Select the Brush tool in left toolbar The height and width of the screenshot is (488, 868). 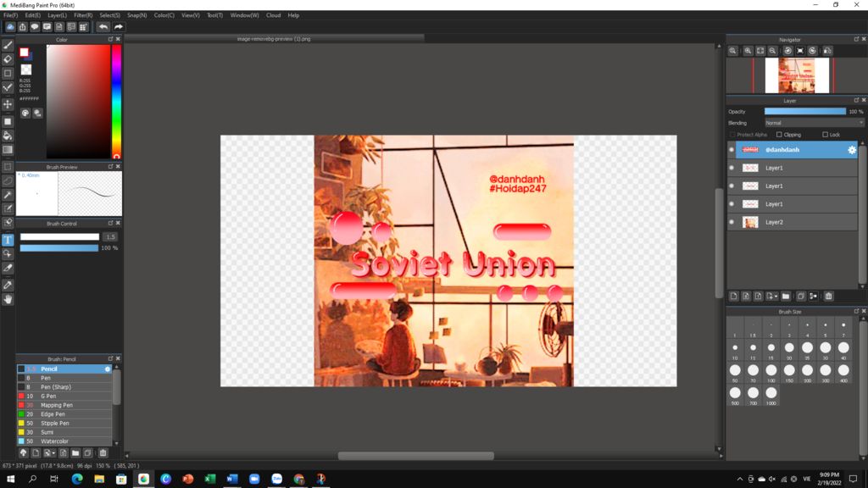tap(8, 46)
